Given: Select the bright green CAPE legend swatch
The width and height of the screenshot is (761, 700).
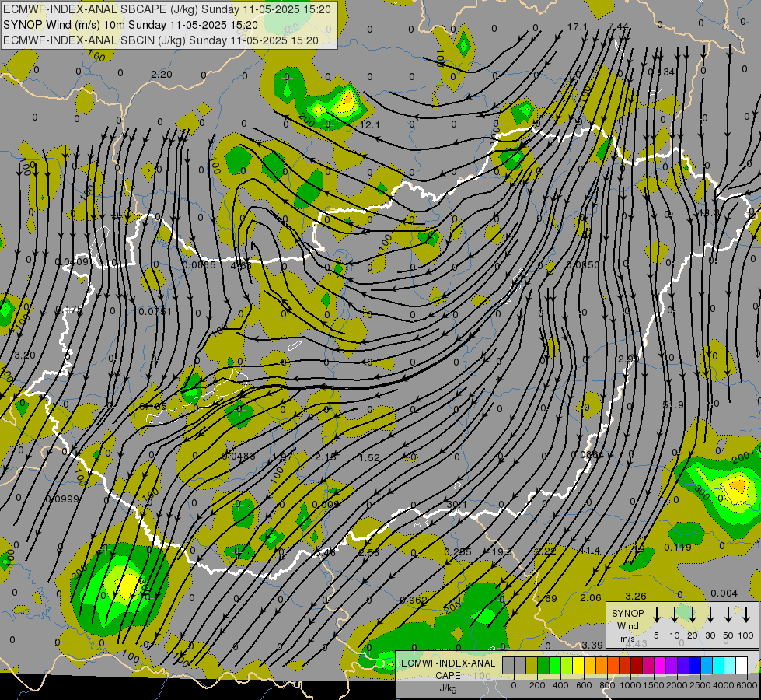Looking at the screenshot, I should pos(555,665).
